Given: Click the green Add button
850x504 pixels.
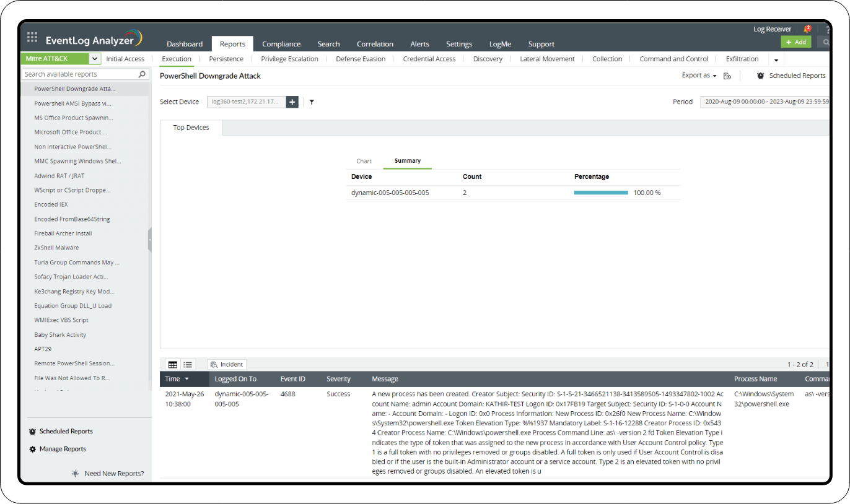Looking at the screenshot, I should click(796, 42).
